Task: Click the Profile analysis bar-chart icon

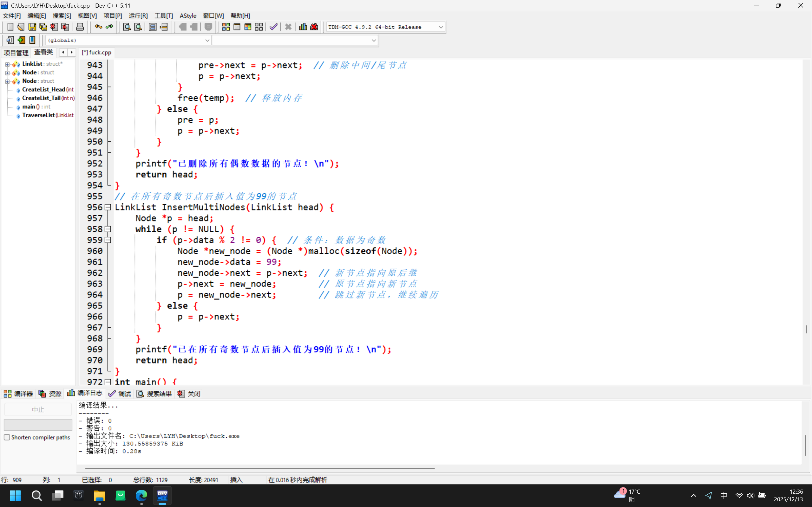Action: 303,27
